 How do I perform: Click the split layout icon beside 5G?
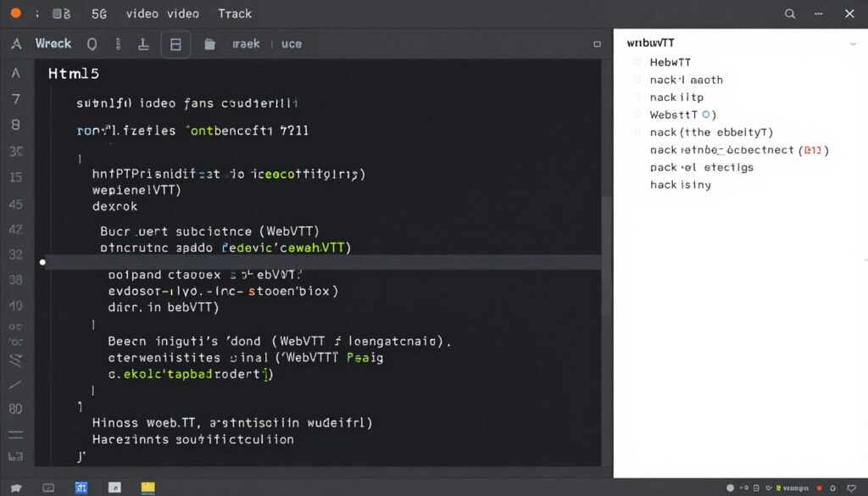tap(61, 14)
